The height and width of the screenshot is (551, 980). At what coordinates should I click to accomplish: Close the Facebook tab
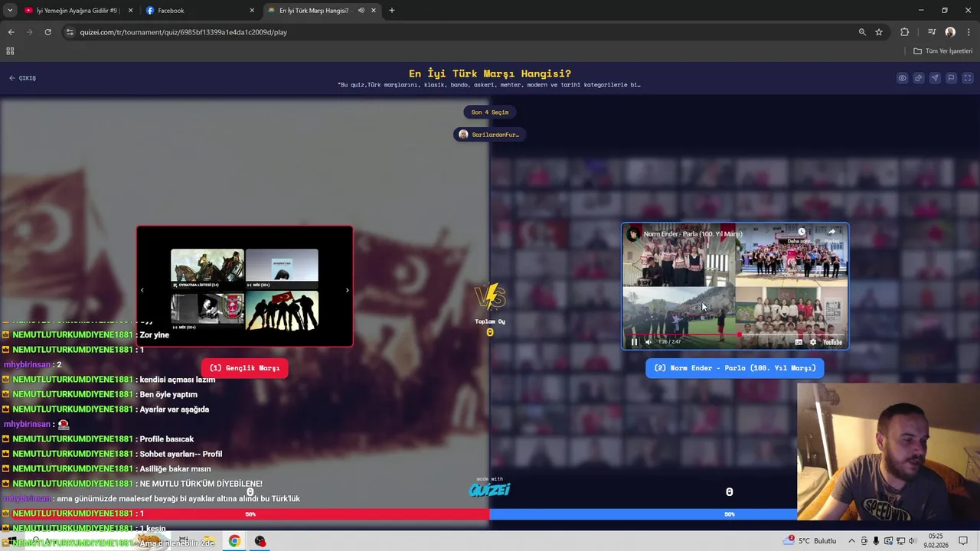pyautogui.click(x=252, y=11)
